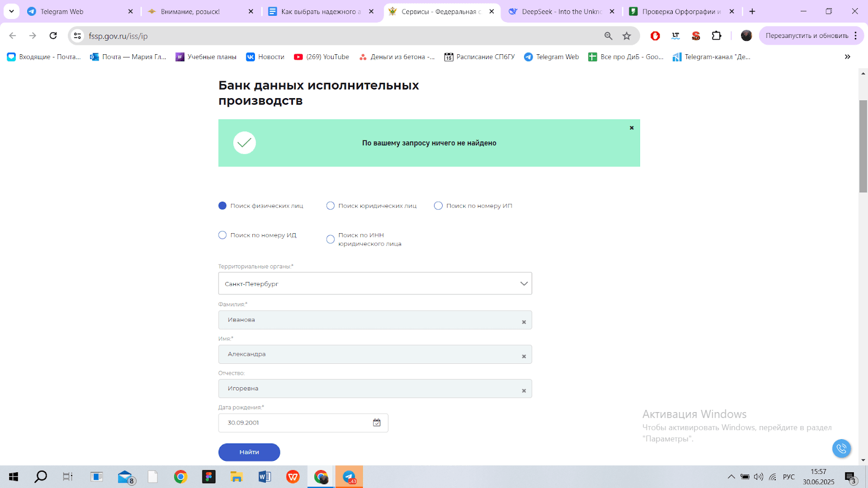Viewport: 868px width, 488px height.
Task: Click the blue phone call floating button
Action: click(841, 448)
